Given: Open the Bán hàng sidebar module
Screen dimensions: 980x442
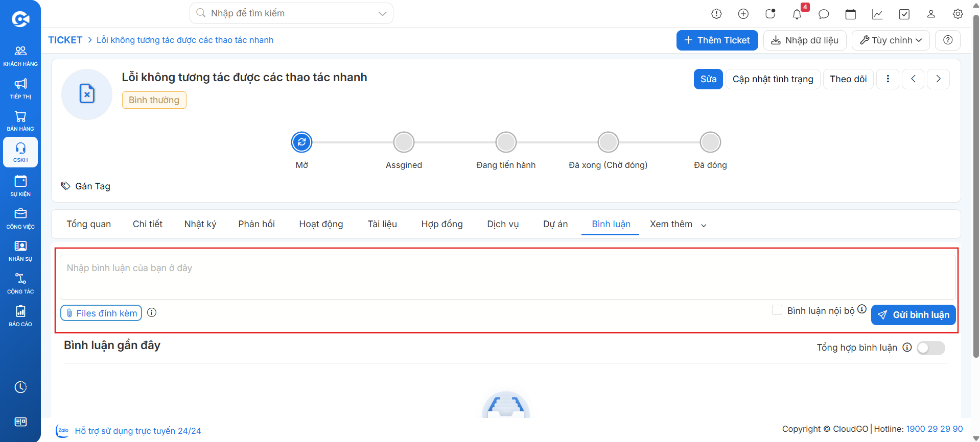Looking at the screenshot, I should point(20,121).
